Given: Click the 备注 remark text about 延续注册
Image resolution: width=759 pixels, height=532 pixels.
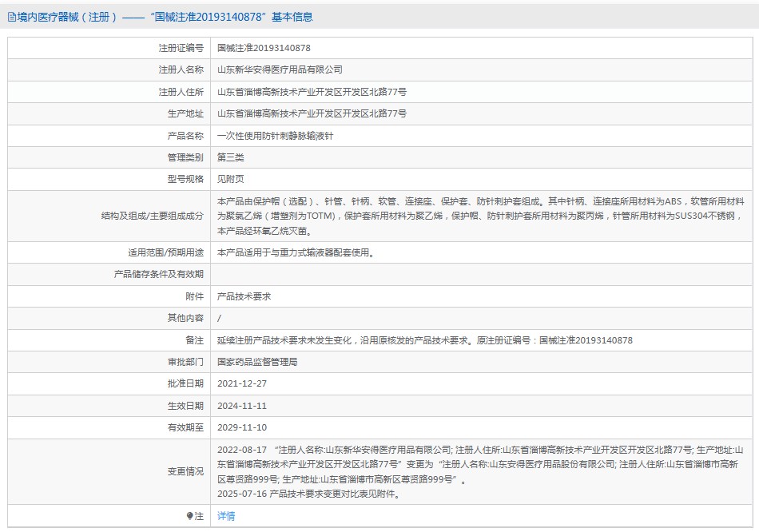Looking at the screenshot, I should [x=424, y=340].
